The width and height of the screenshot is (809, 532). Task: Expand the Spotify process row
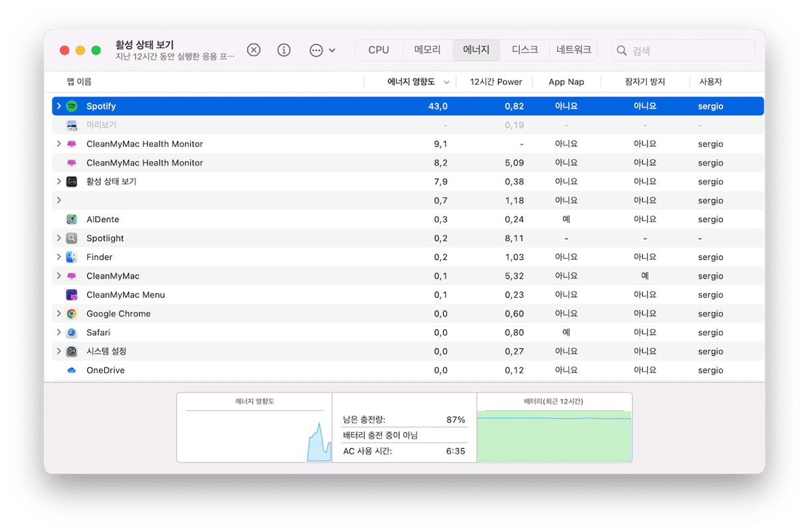[x=59, y=106]
